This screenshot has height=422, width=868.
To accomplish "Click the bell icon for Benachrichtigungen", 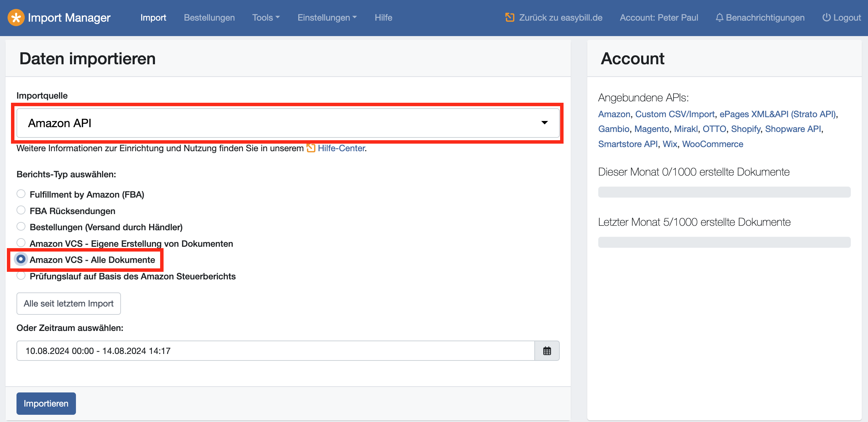I will coord(720,18).
